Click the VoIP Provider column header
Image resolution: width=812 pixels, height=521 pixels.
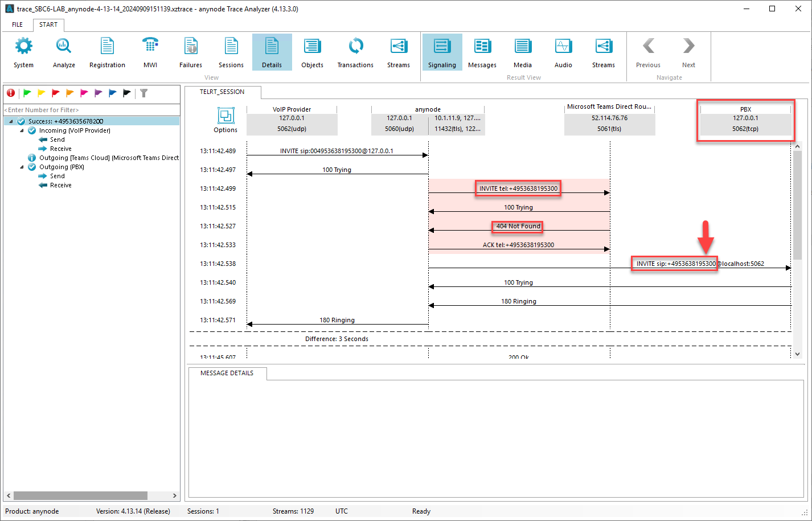tap(292, 119)
